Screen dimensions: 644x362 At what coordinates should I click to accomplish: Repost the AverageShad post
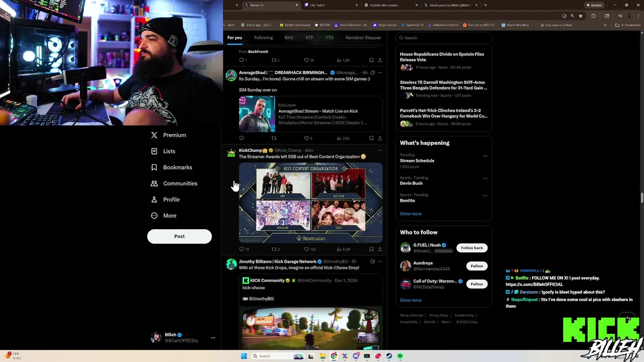pyautogui.click(x=274, y=138)
